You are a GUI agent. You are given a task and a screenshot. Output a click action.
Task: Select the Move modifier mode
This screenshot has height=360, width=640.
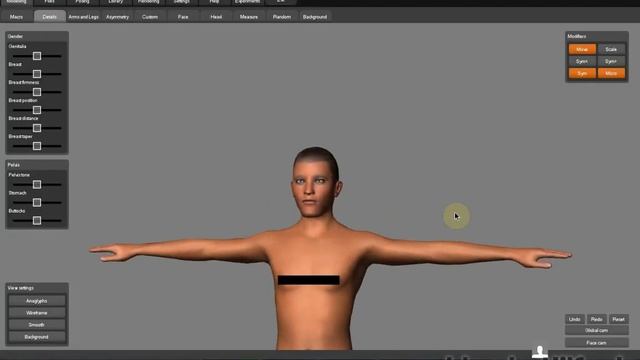(x=582, y=49)
